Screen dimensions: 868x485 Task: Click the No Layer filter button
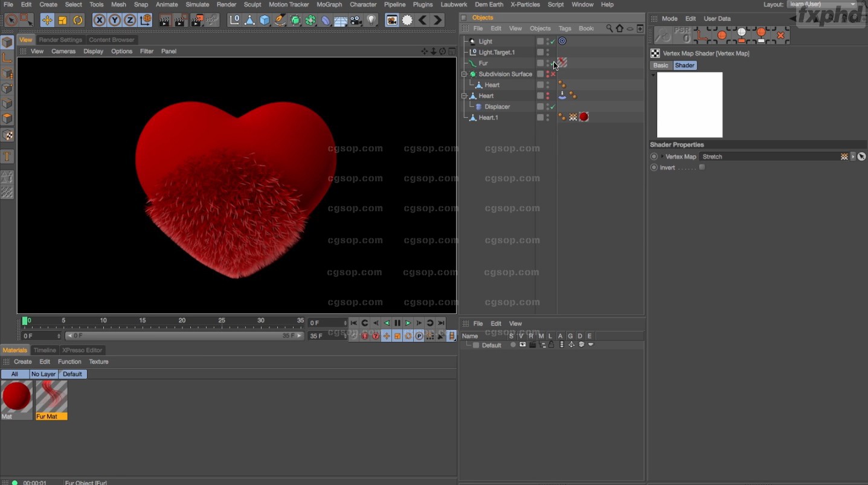(x=43, y=374)
